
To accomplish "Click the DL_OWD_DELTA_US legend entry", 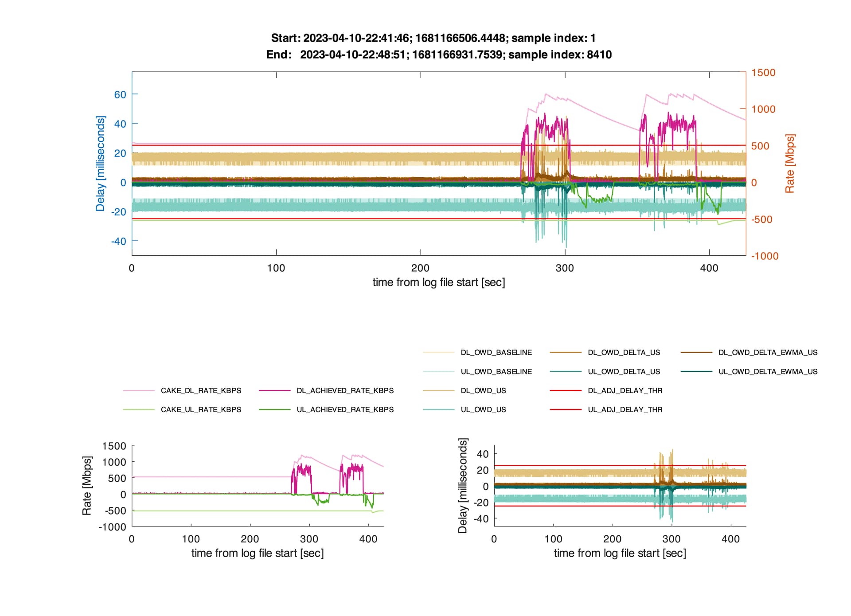I will tap(605, 352).
